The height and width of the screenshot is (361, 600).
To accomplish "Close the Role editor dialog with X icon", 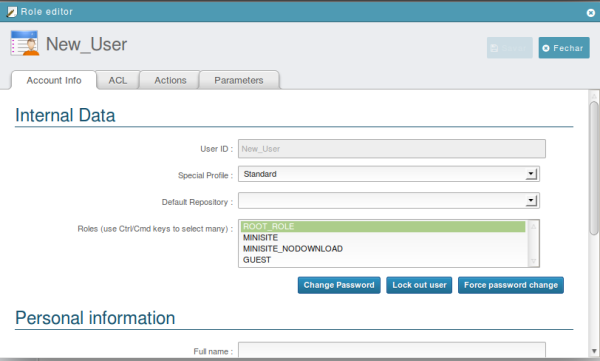I will [590, 13].
